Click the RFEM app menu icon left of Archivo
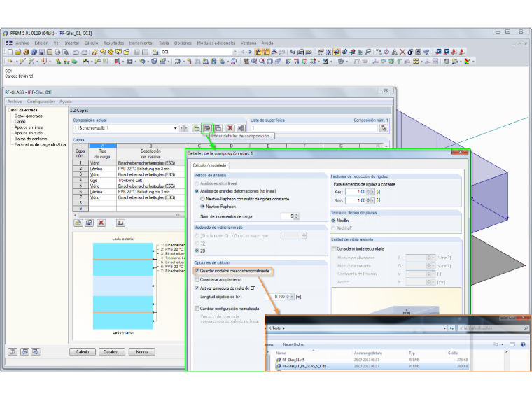The image size is (532, 399). 9,43
